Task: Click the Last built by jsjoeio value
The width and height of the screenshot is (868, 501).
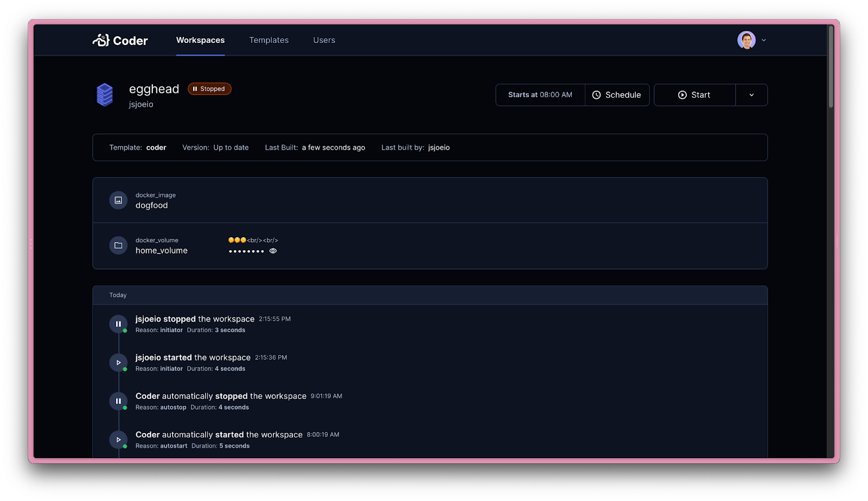Action: coord(439,148)
